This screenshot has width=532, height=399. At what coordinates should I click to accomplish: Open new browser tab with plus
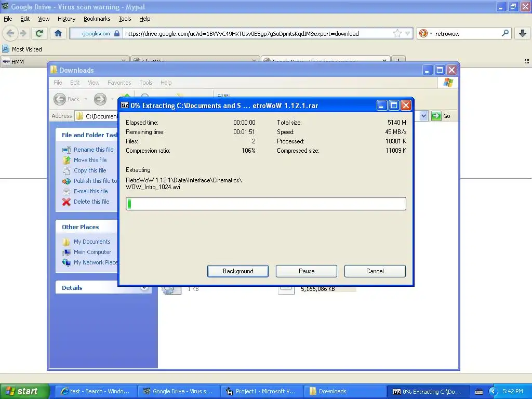click(x=398, y=61)
